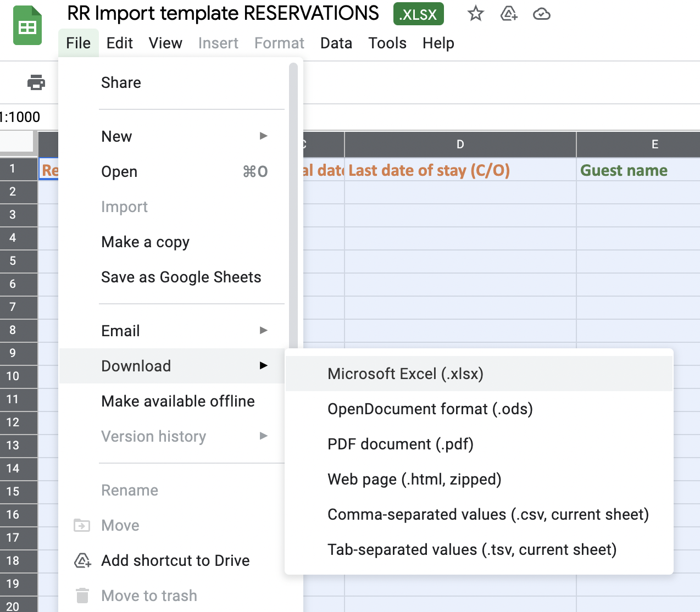The image size is (700, 612).
Task: Click the trash can icon in File menu
Action: tap(82, 596)
